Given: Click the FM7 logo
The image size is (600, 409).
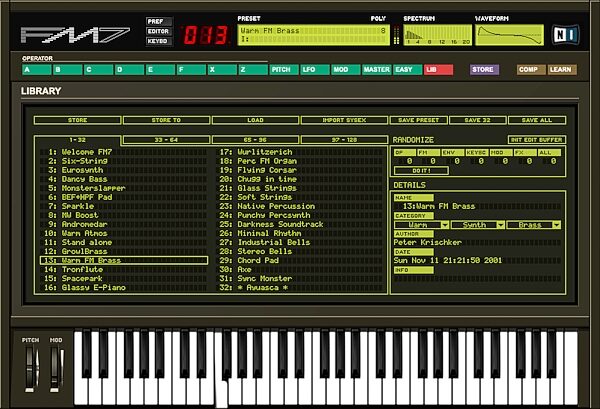Looking at the screenshot, I should click(x=75, y=35).
